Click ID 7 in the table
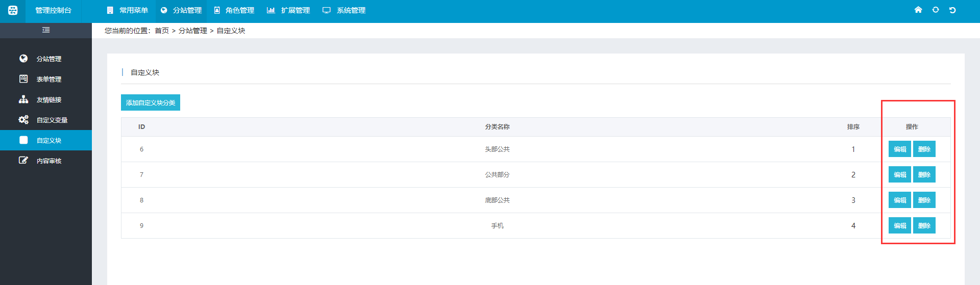Screen dimensions: 980x285 [141, 175]
